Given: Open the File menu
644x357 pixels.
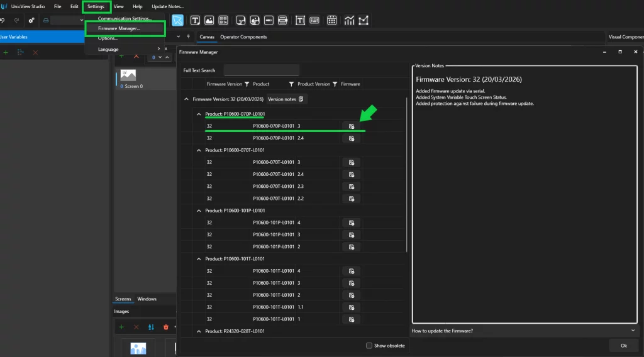Looking at the screenshot, I should (57, 6).
